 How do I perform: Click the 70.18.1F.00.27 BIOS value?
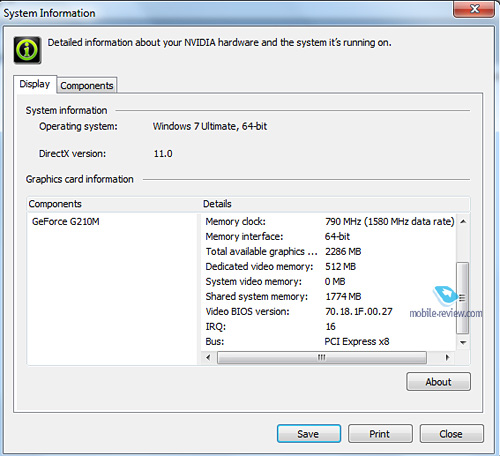[x=359, y=312]
